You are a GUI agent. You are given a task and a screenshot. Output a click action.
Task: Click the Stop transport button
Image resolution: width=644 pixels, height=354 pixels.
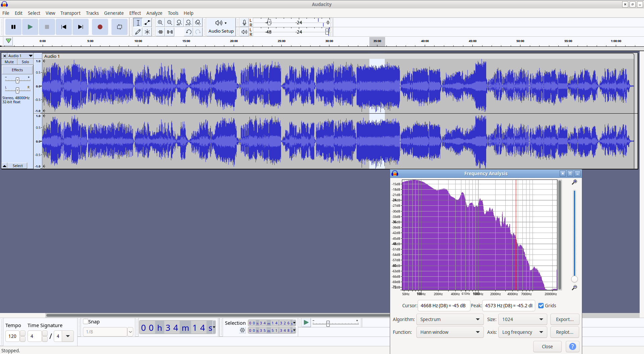47,27
